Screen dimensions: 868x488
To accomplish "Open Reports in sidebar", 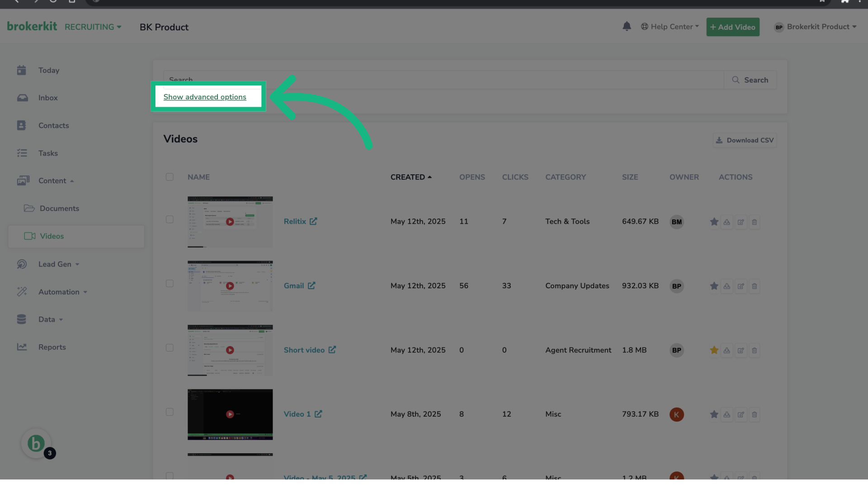I will pyautogui.click(x=52, y=347).
